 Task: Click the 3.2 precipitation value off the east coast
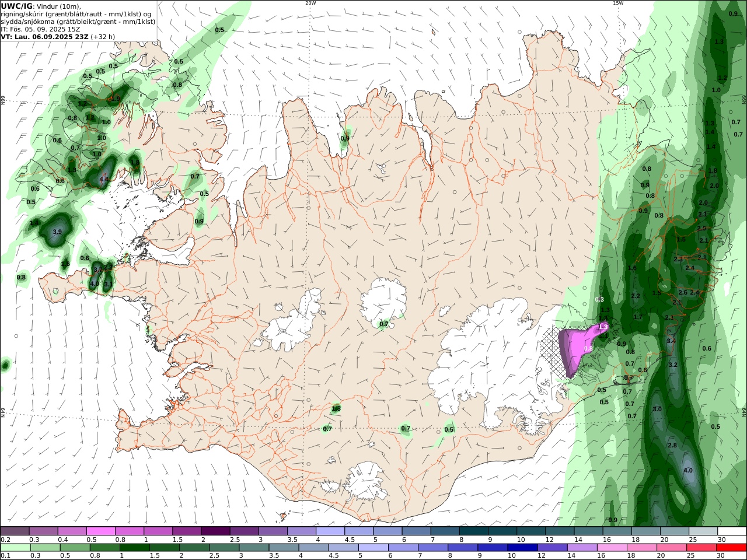[672, 365]
